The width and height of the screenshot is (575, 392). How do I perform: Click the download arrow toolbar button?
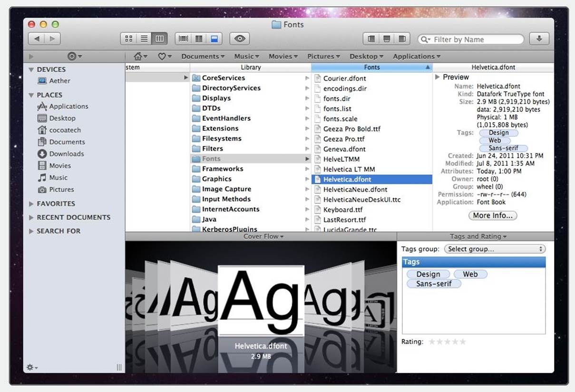click(539, 39)
